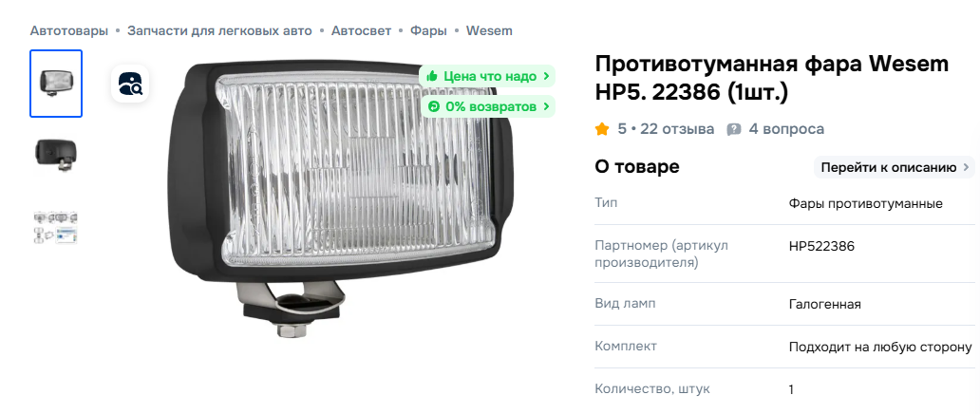Select the third thumbnail with the diagram

(56, 227)
